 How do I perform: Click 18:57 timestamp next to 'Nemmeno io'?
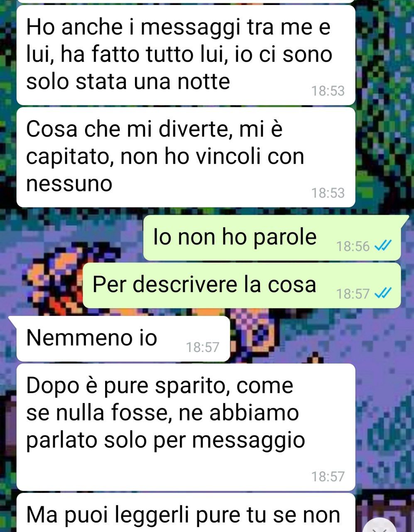pyautogui.click(x=202, y=347)
